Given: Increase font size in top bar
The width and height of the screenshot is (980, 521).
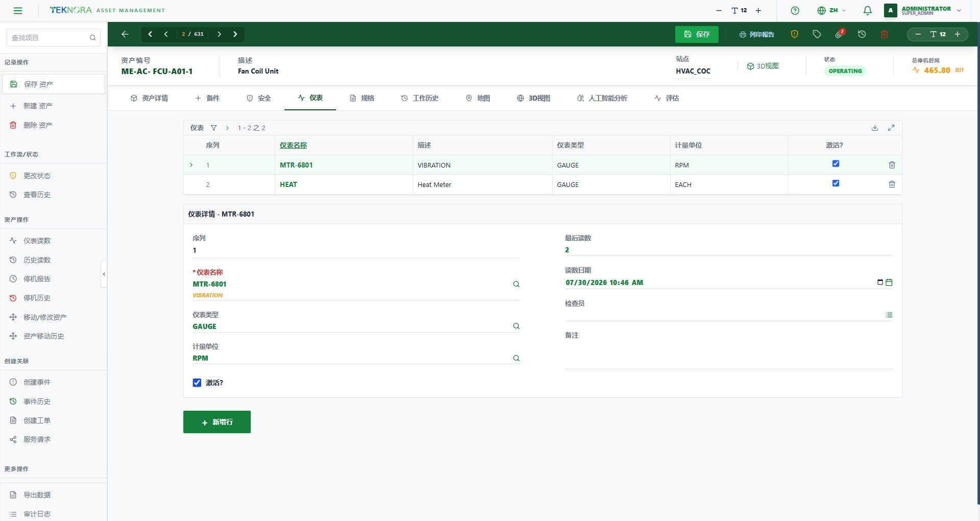Looking at the screenshot, I should tap(758, 10).
